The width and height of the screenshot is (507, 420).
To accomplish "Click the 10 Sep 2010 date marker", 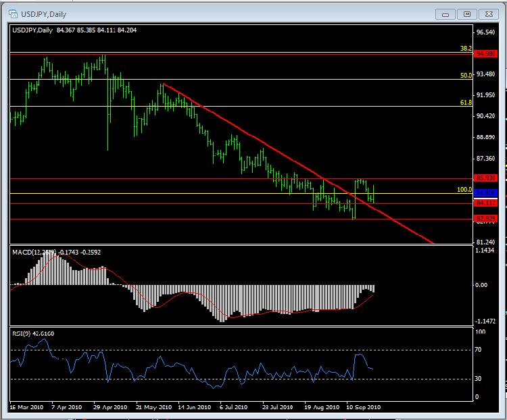I will click(x=362, y=407).
